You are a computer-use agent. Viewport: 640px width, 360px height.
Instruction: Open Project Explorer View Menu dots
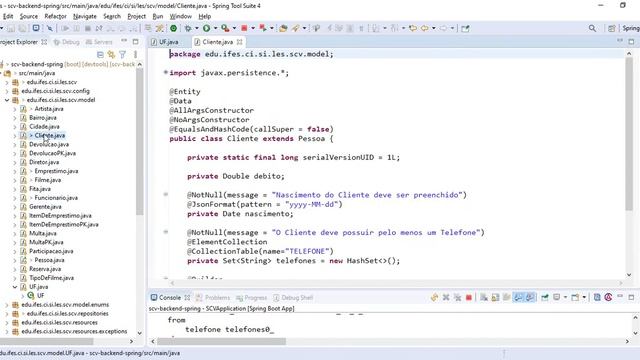pos(135,54)
